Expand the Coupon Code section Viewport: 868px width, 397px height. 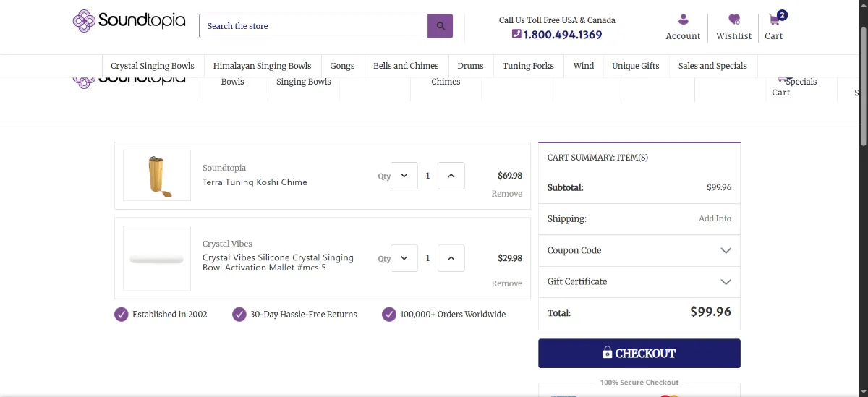pos(639,250)
